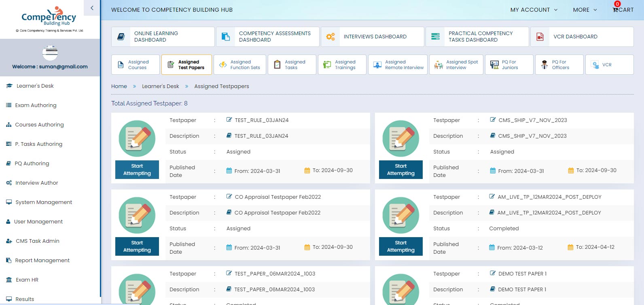This screenshot has height=305, width=644.
Task: Open the Practical Competency Tasks Dashboard tab
Action: coord(477,37)
